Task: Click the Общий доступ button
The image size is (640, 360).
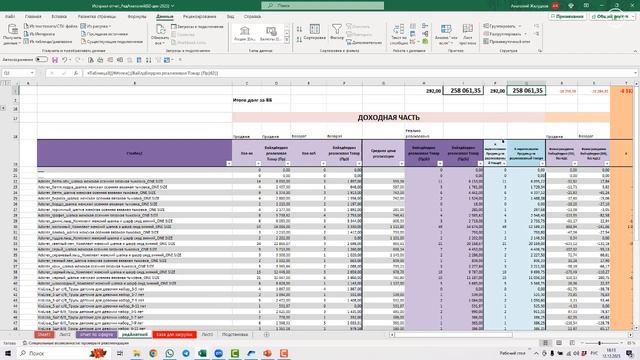Action: (612, 16)
